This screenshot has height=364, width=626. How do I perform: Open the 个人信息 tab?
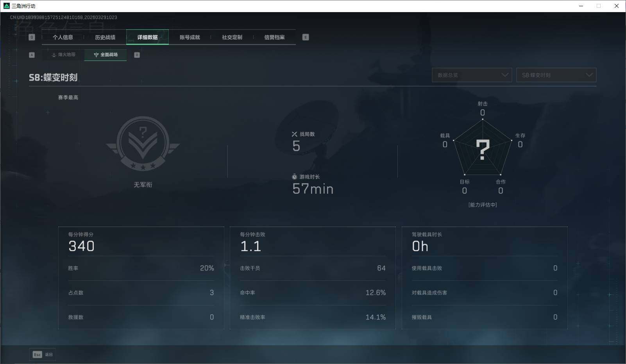click(63, 37)
